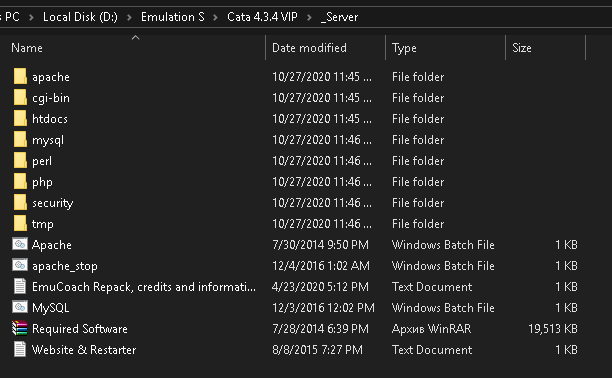This screenshot has height=378, width=612.
Task: Select the security folder row
Action: click(295, 203)
